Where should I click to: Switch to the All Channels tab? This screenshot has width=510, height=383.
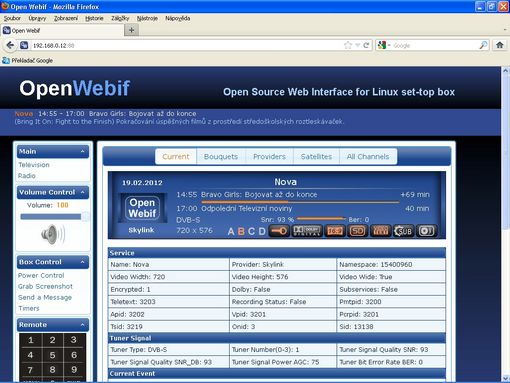(368, 157)
